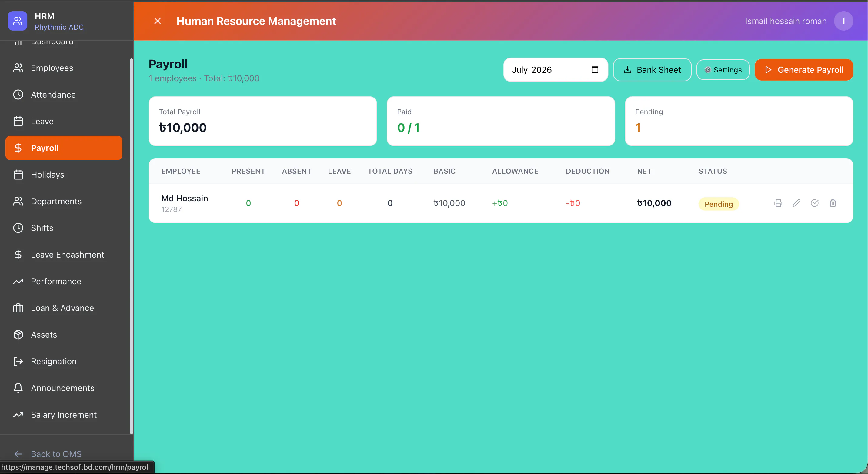Viewport: 868px width, 474px height.
Task: Open the Leave section
Action: [64, 121]
